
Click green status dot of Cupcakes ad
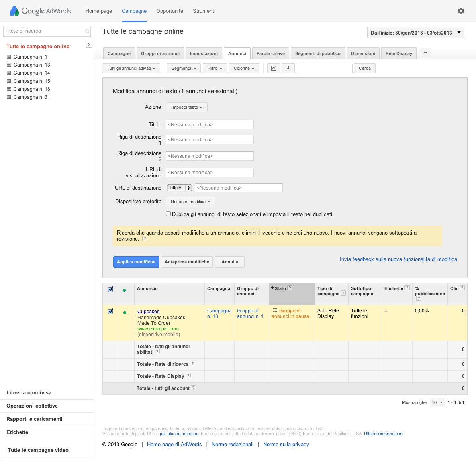125,312
